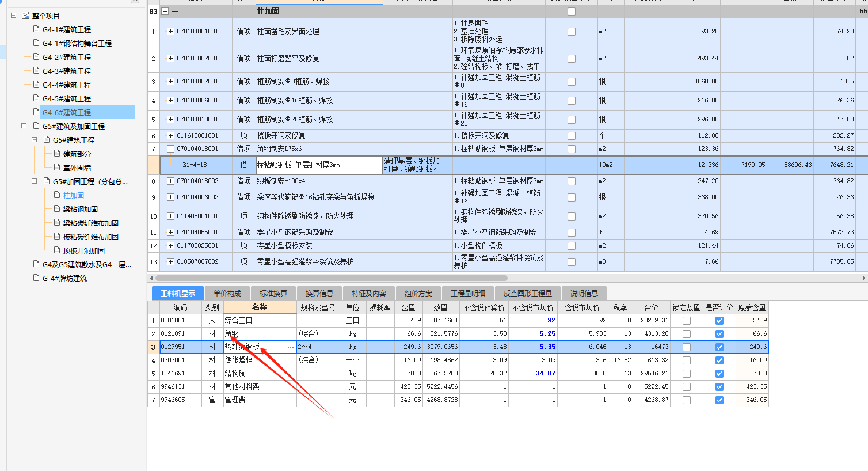Expand row 070108002001 with plus box
Image resolution: width=868 pixels, height=471 pixels.
coord(170,59)
